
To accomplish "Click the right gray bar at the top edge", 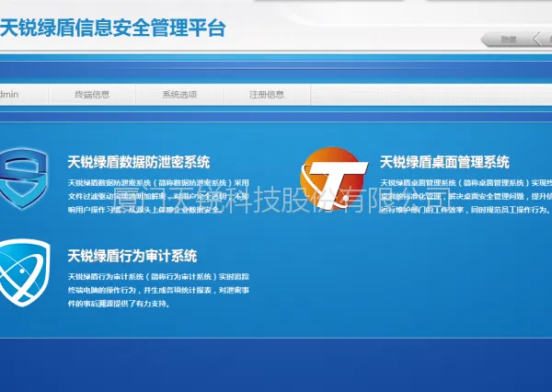I will click(489, 0).
